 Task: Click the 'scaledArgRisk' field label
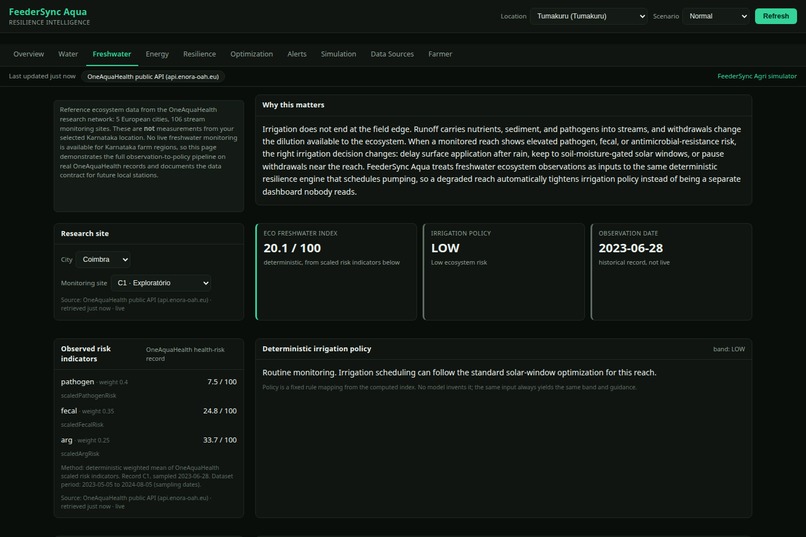(80, 454)
